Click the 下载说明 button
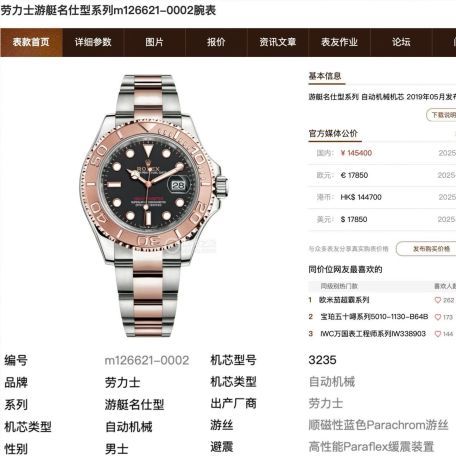 [441, 115]
